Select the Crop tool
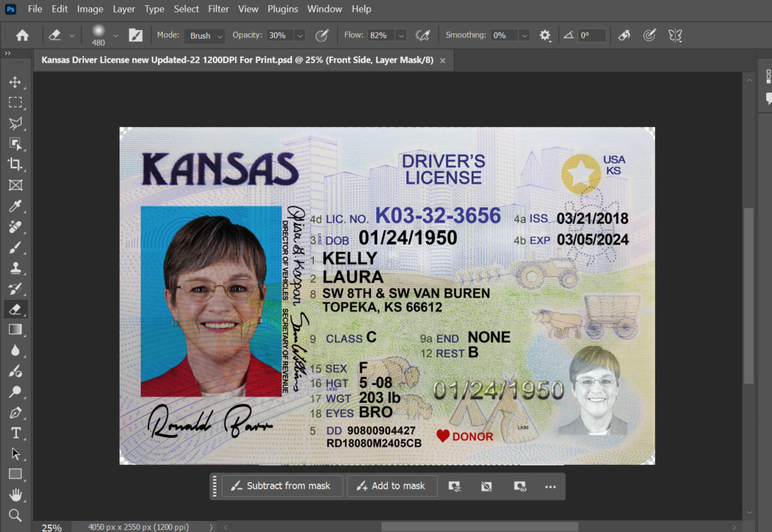 coord(16,164)
